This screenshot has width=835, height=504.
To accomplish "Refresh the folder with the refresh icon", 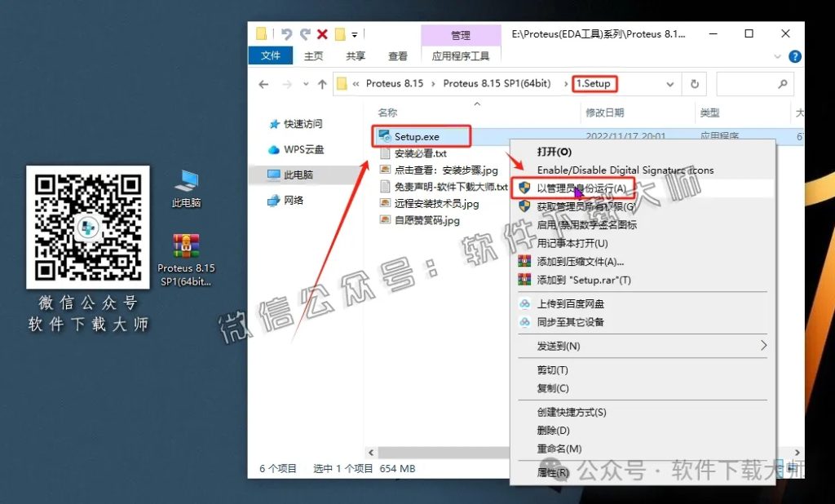I will click(x=694, y=84).
